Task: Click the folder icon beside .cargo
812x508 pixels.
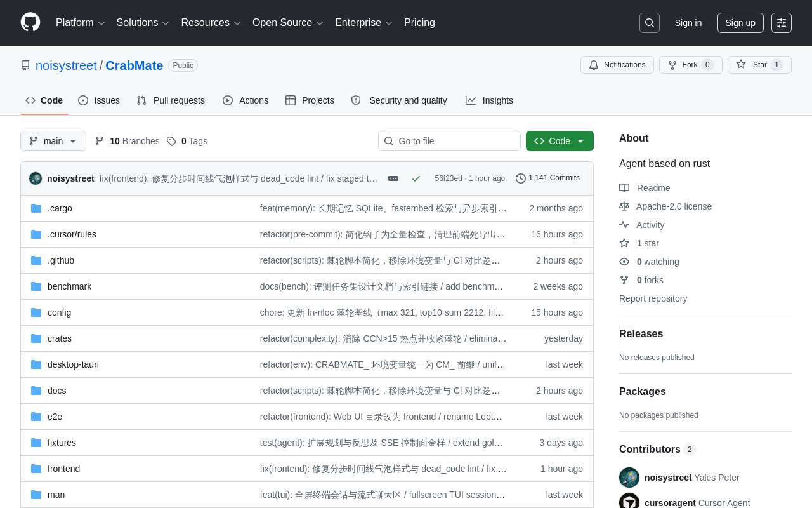Action: (36, 208)
